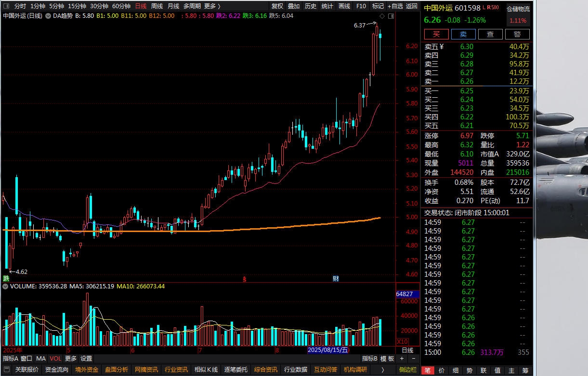Toggle the 窗口 window option
The width and height of the screenshot is (588, 376).
pyautogui.click(x=26, y=359)
